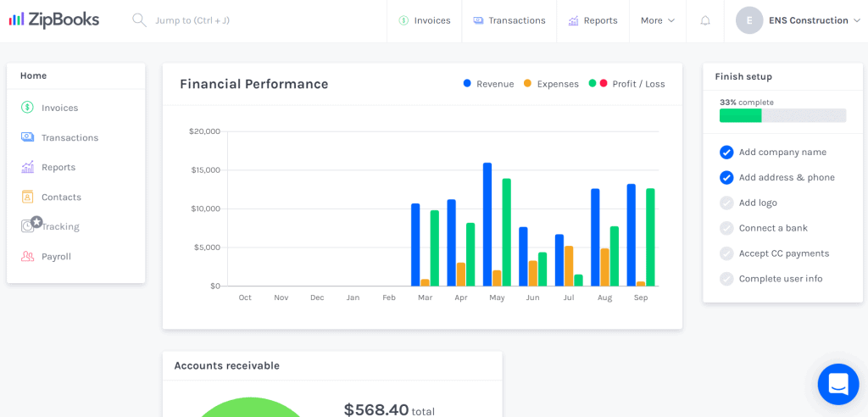Click the Revenue legend label

tap(495, 84)
